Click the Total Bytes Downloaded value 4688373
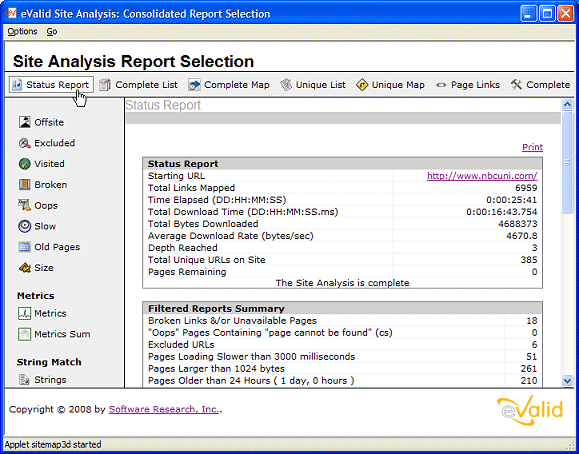The width and height of the screenshot is (579, 454). click(x=518, y=224)
